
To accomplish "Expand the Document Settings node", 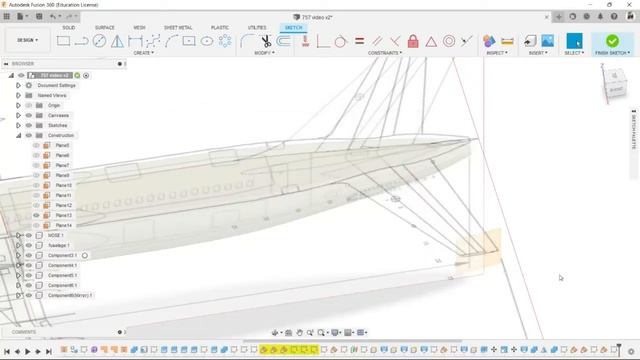I will (x=18, y=85).
